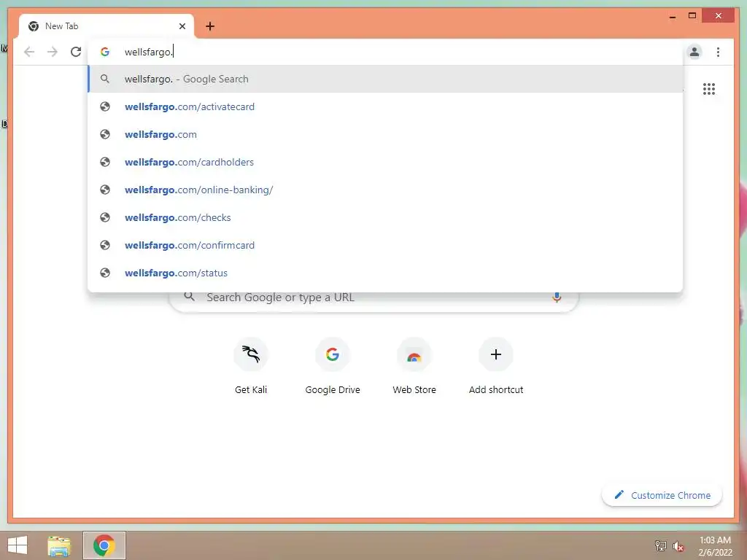This screenshot has width=747, height=560.
Task: Open the Get Kali shortcut
Action: (x=251, y=367)
